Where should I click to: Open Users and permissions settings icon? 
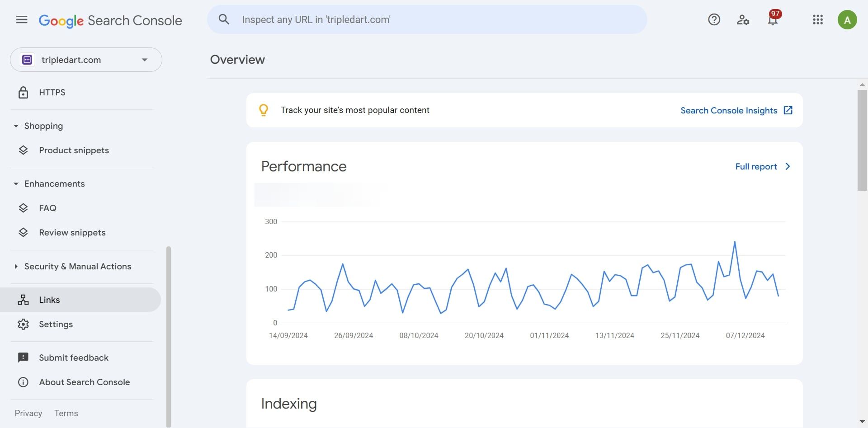tap(743, 20)
